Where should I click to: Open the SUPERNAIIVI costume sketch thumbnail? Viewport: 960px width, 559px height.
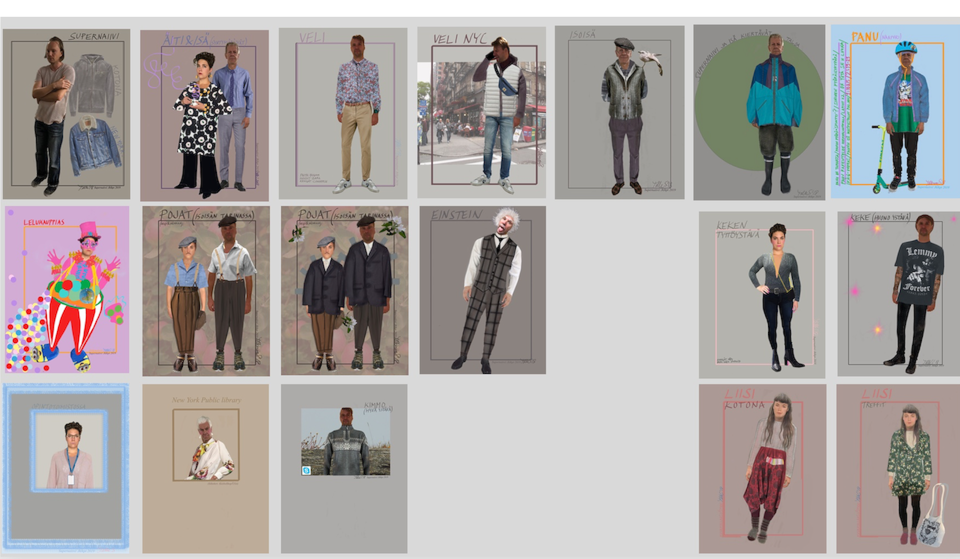pos(66,114)
